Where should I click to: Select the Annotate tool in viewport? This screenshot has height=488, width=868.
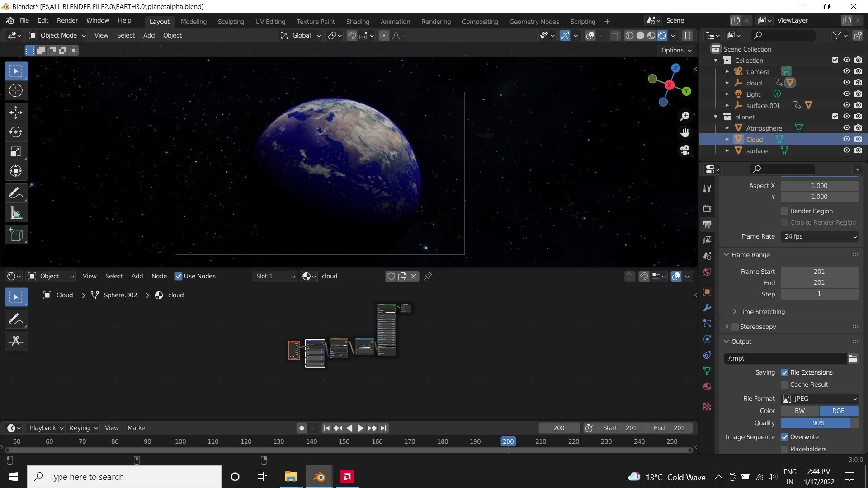pos(16,193)
